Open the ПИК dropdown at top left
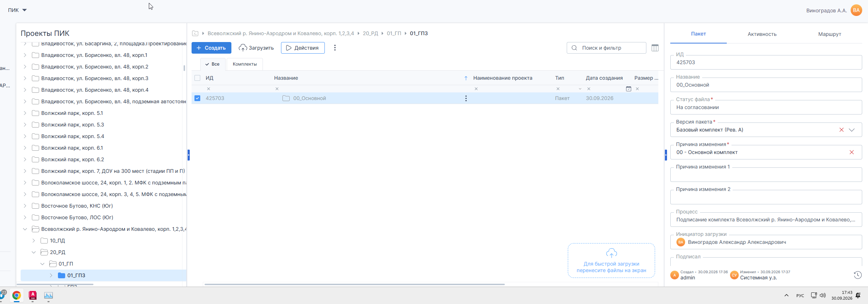 [x=17, y=10]
